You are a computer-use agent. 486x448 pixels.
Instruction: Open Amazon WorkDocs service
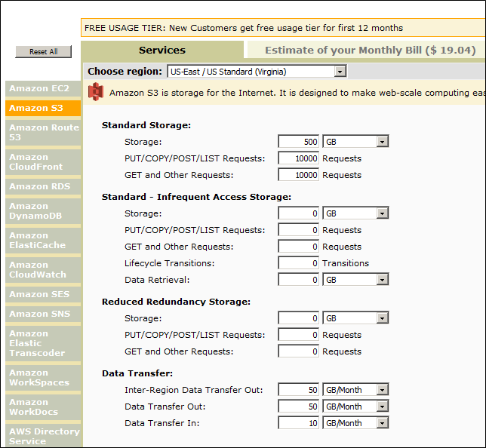coord(43,407)
